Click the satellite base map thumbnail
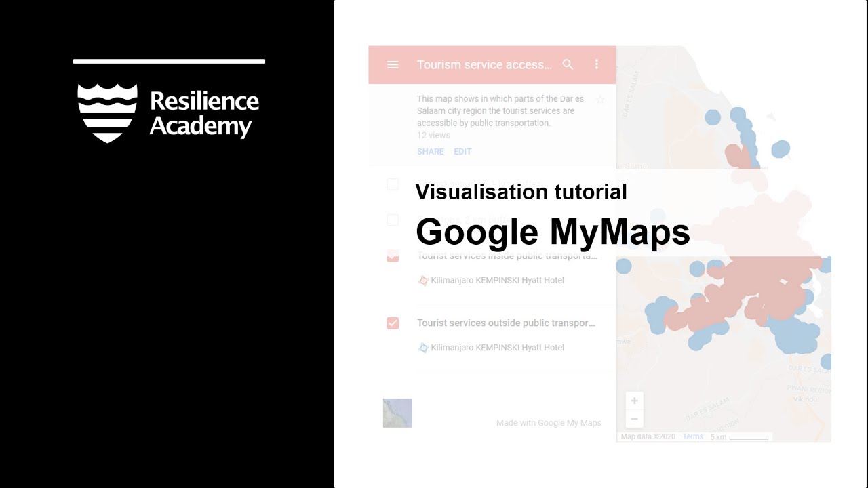The width and height of the screenshot is (868, 488). [397, 413]
